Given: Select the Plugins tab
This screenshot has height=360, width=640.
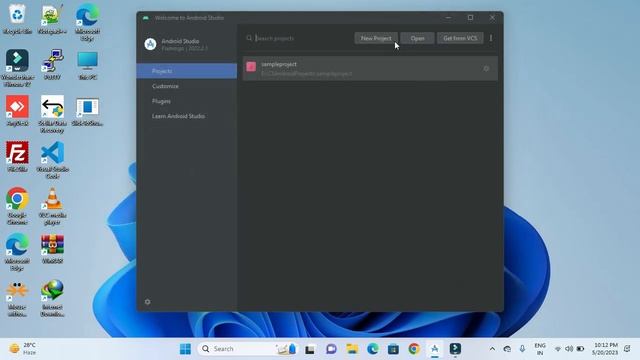Looking at the screenshot, I should point(187,101).
